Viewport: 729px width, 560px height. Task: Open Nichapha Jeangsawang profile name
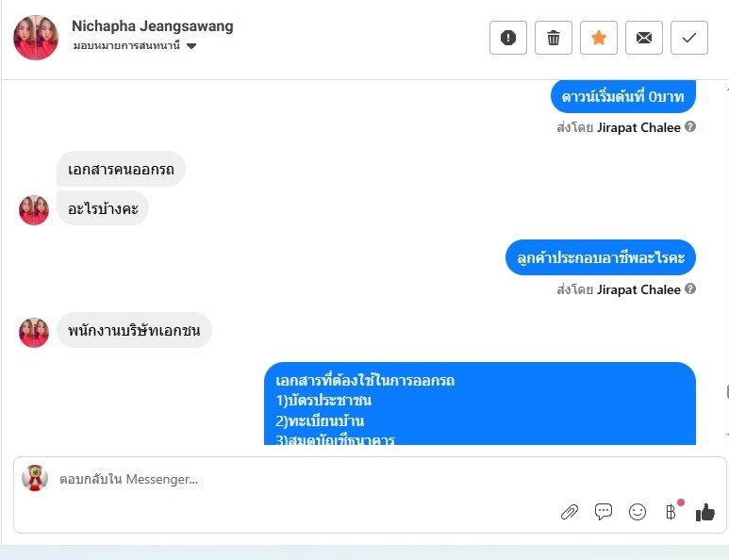point(153,26)
